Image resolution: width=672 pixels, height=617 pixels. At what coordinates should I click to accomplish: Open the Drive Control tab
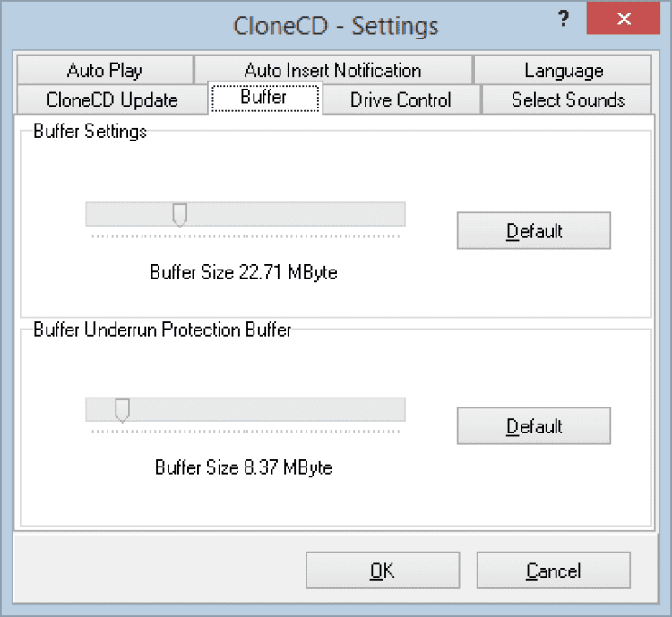pyautogui.click(x=401, y=99)
